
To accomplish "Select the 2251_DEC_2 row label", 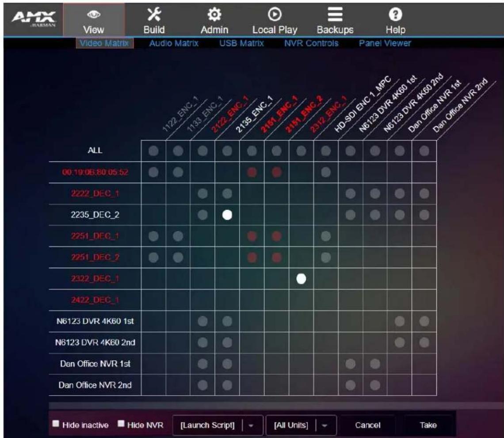I will (95, 257).
